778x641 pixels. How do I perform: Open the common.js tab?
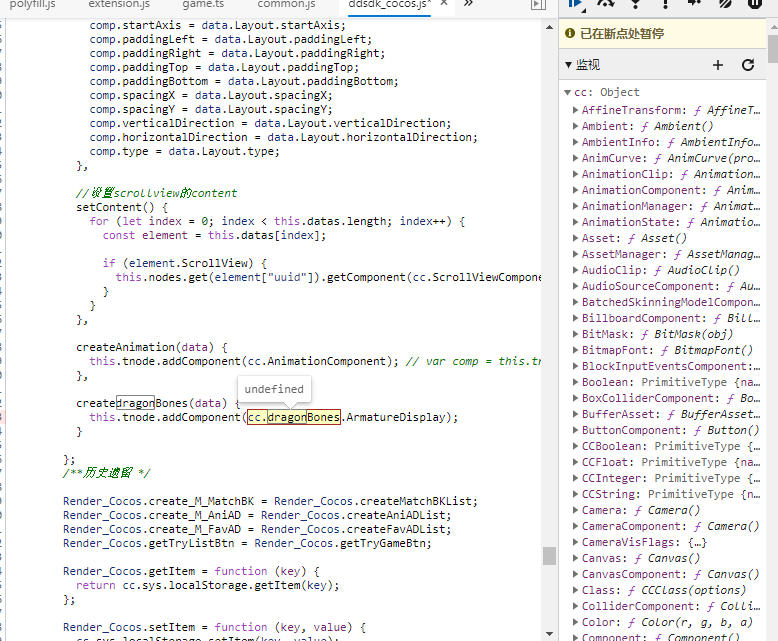point(286,4)
